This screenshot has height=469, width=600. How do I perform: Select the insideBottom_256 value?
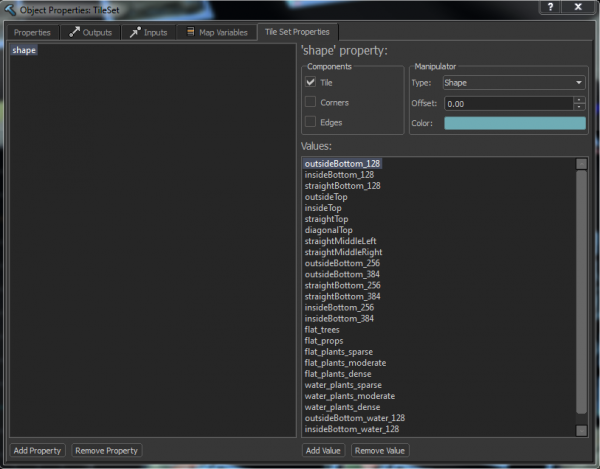click(339, 308)
